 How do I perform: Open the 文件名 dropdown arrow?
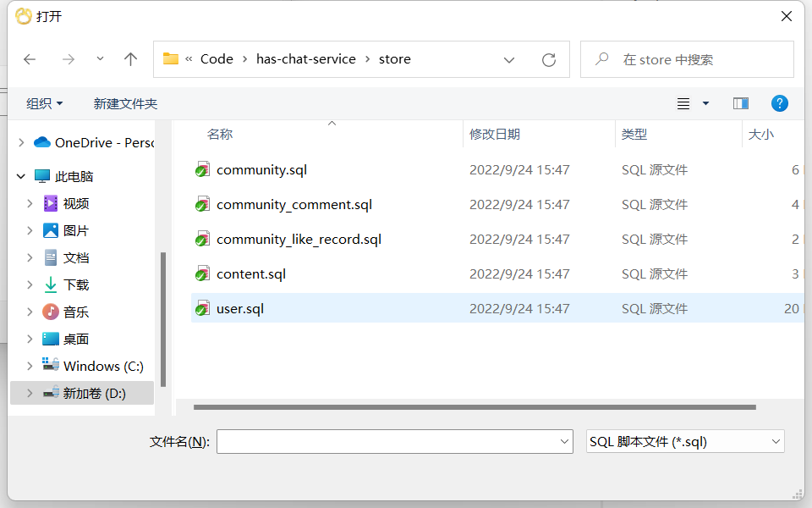(564, 442)
